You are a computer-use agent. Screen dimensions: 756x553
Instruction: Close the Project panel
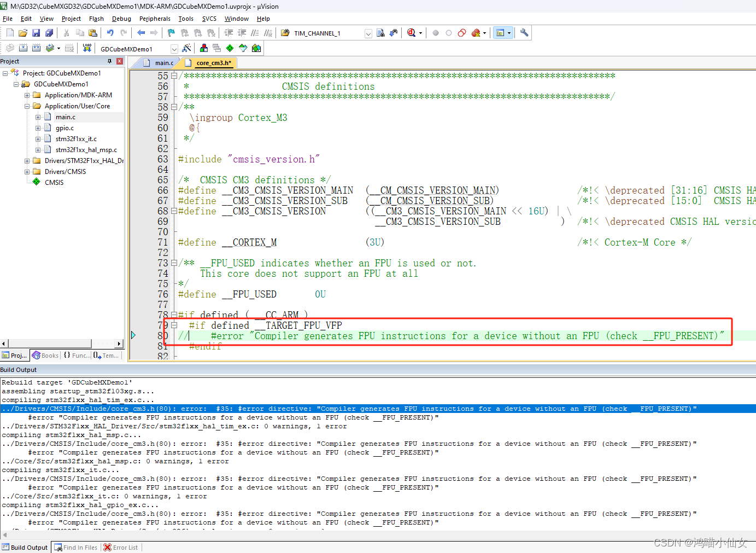(120, 61)
